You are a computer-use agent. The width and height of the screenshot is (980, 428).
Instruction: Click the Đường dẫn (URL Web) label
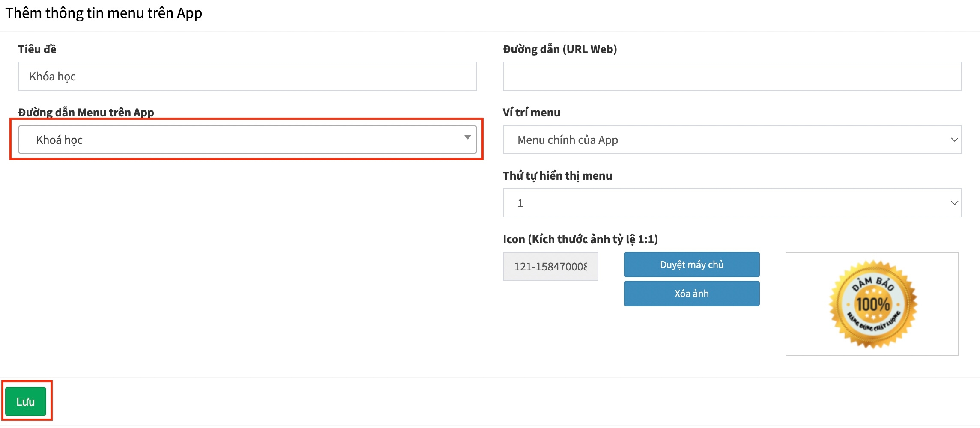559,49
